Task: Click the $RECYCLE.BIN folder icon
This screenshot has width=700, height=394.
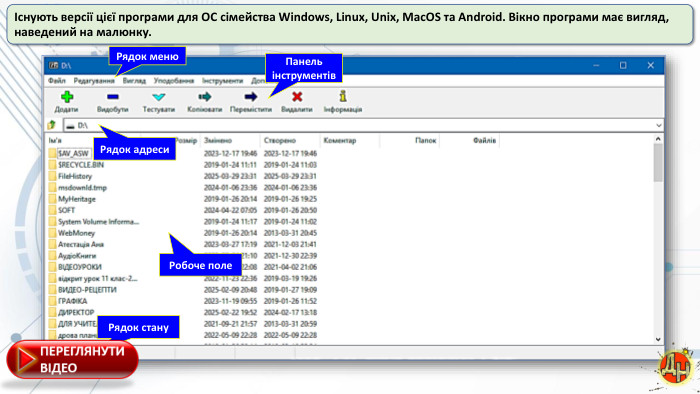Action: pos(52,165)
